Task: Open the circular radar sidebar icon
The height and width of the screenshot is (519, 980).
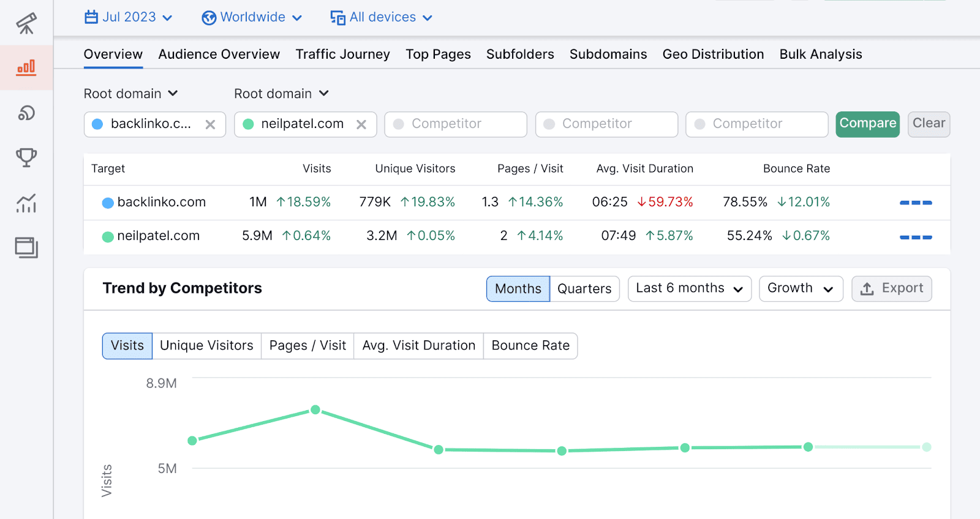Action: pyautogui.click(x=26, y=113)
